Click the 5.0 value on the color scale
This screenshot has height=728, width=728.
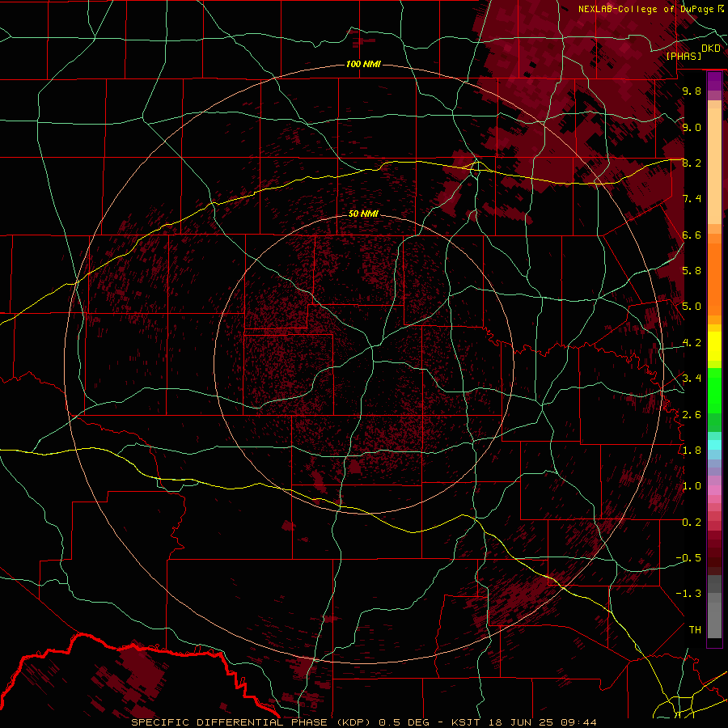point(692,307)
